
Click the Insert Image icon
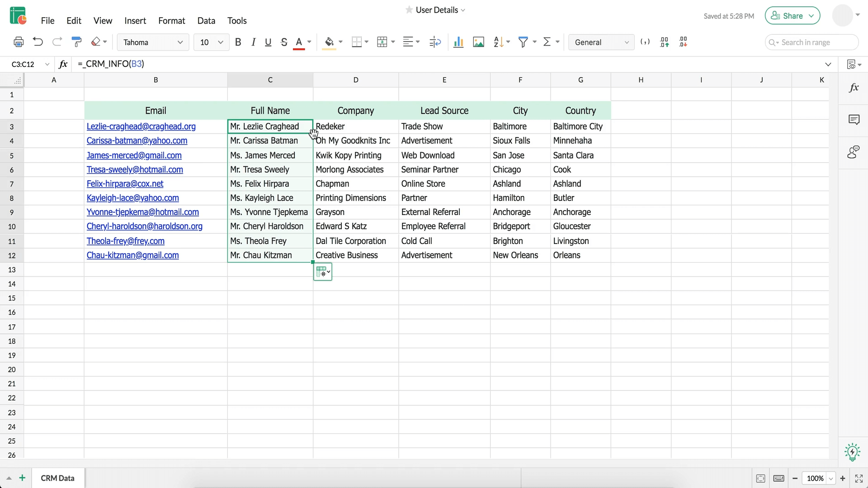pos(478,42)
